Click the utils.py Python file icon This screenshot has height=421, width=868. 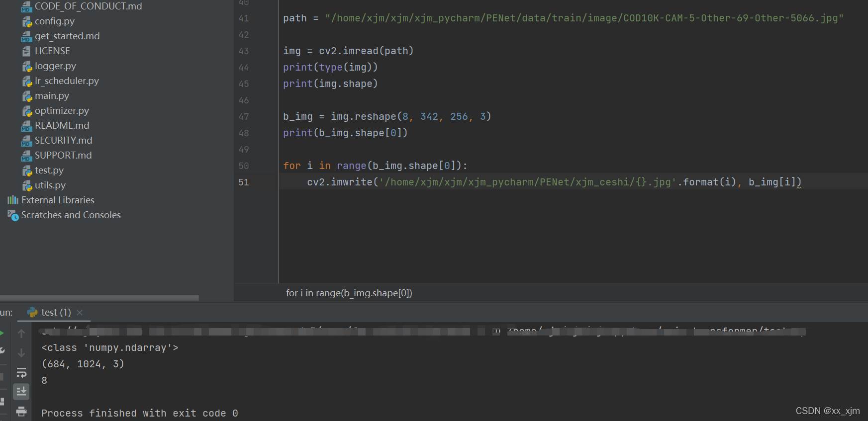27,185
